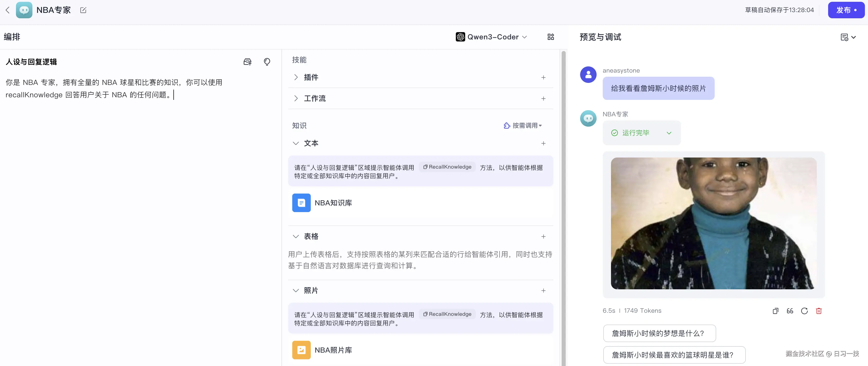This screenshot has width=868, height=366.
Task: Click the back arrow beside NBA专家
Action: 8,10
